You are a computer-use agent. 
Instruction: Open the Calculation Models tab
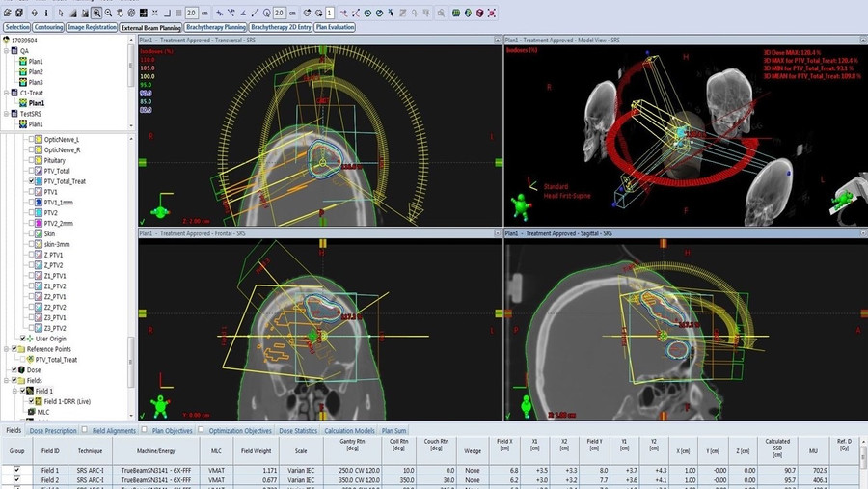349,430
